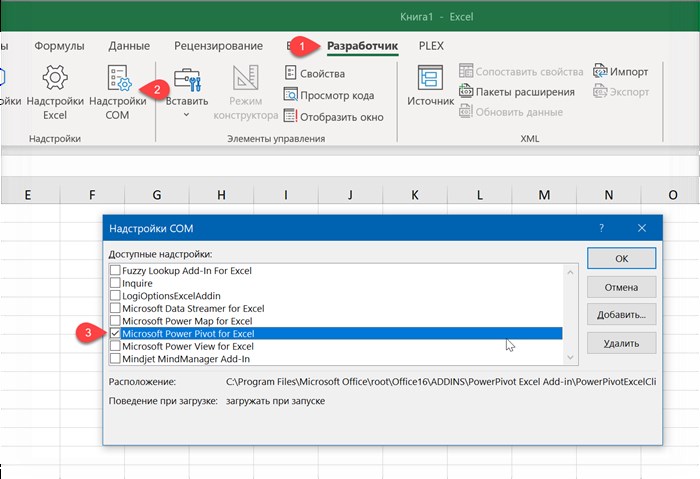Open the XML Источник pane
Image resolution: width=700 pixels, height=479 pixels.
(x=430, y=86)
